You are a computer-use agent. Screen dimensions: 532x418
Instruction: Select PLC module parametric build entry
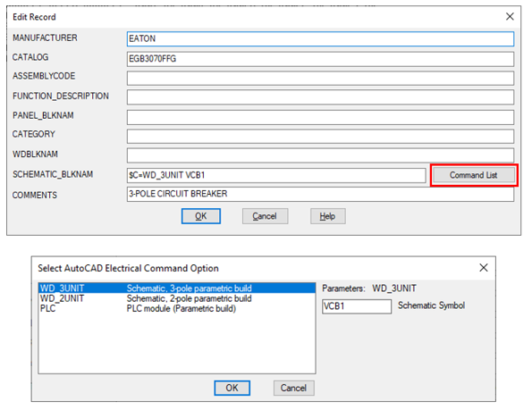pos(177,308)
